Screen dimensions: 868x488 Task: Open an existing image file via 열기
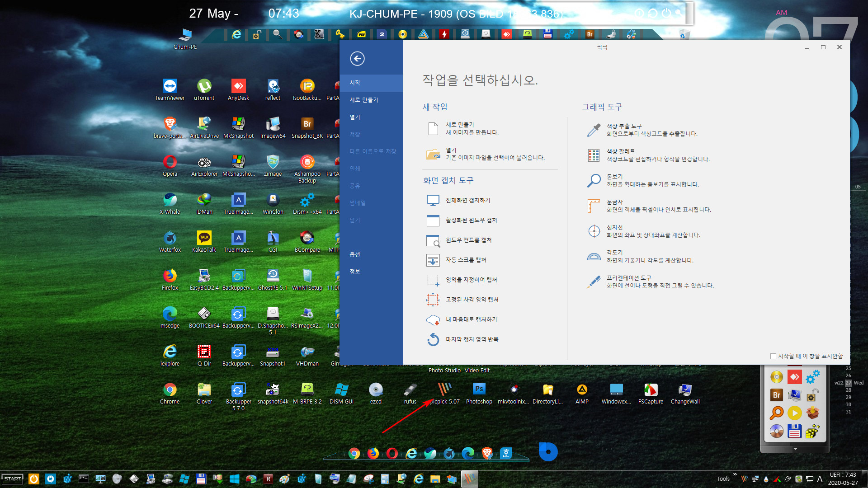point(486,154)
